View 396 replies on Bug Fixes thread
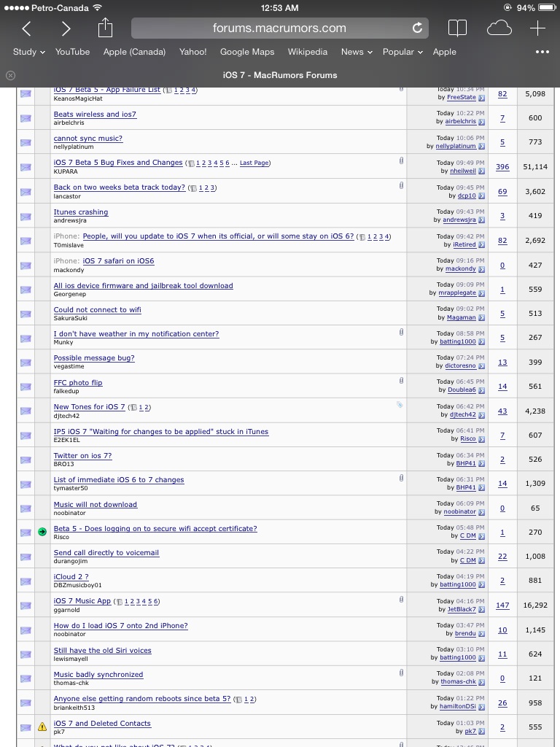The image size is (560, 747). click(502, 167)
